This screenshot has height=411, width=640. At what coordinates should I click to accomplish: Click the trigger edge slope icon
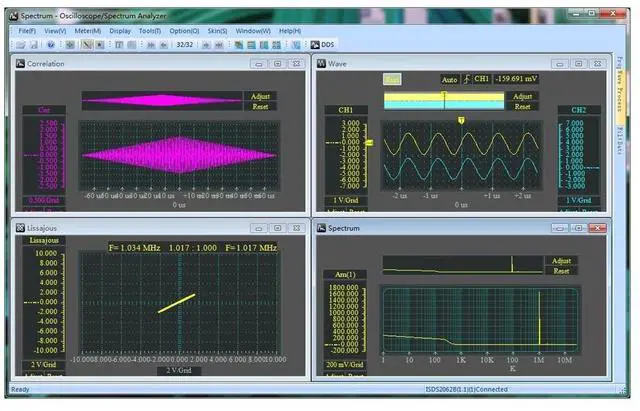pos(465,79)
